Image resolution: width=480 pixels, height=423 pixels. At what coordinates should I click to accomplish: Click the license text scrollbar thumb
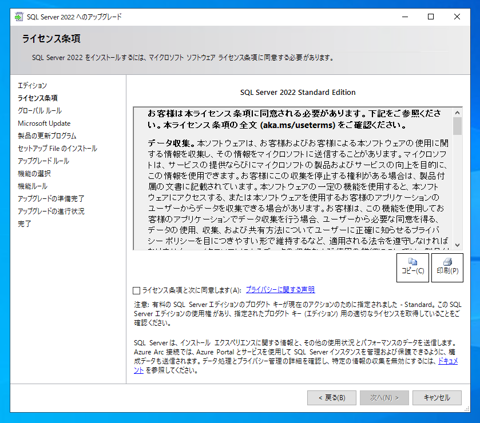point(457,126)
